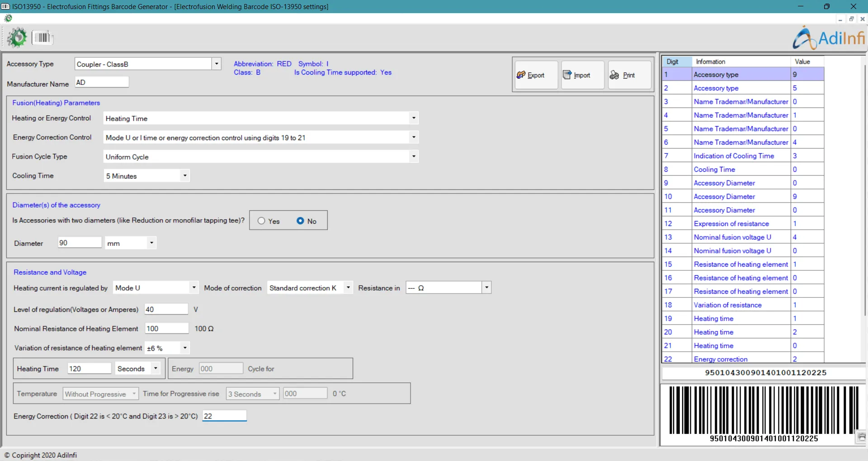The height and width of the screenshot is (461, 868).
Task: Open the Mode of correction dropdown
Action: [x=348, y=288]
